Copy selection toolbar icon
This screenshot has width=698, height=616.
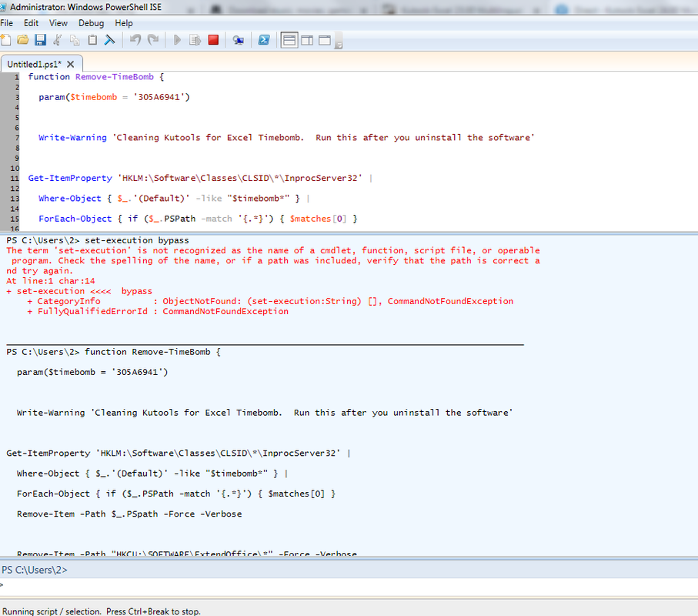pos(75,40)
